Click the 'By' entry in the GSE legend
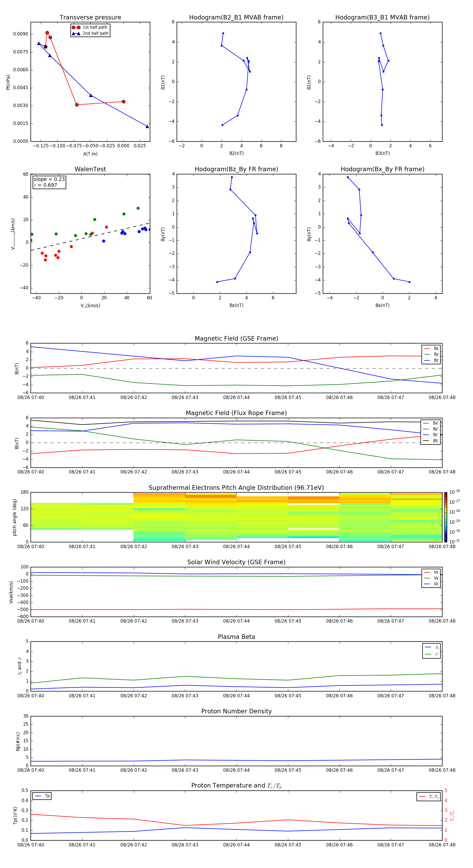This screenshot has width=473, height=868. tap(431, 354)
